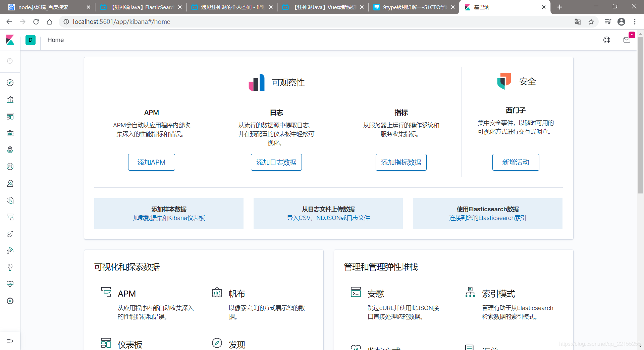Open the 发现 Discover item
Viewport: 644px width, 350px height.
click(x=237, y=345)
